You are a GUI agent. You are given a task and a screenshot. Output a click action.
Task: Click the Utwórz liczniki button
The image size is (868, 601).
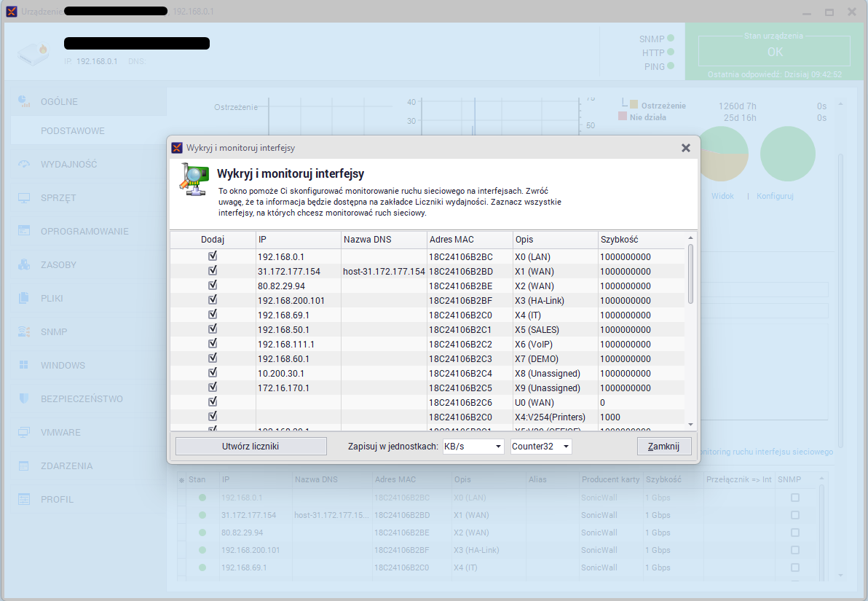pyautogui.click(x=250, y=447)
